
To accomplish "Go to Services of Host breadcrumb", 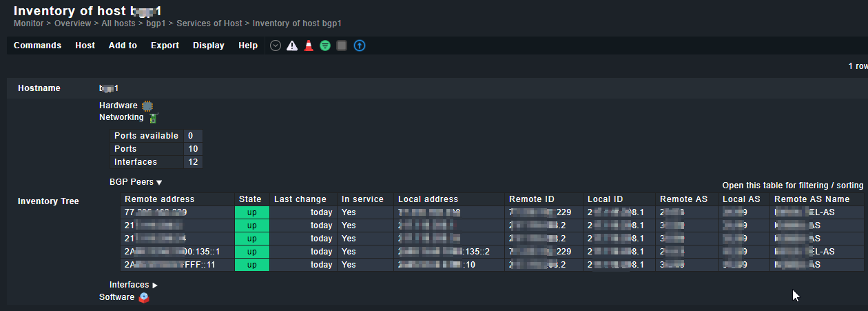I will (x=209, y=23).
